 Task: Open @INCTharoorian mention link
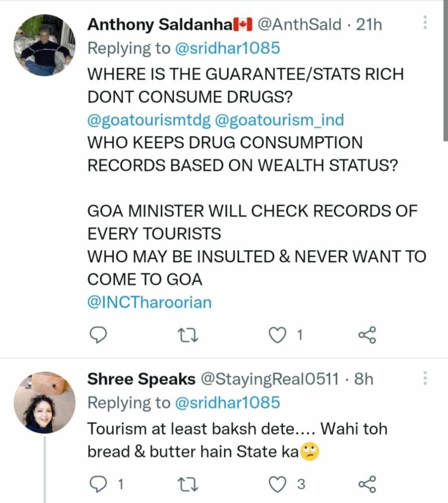pos(149,302)
